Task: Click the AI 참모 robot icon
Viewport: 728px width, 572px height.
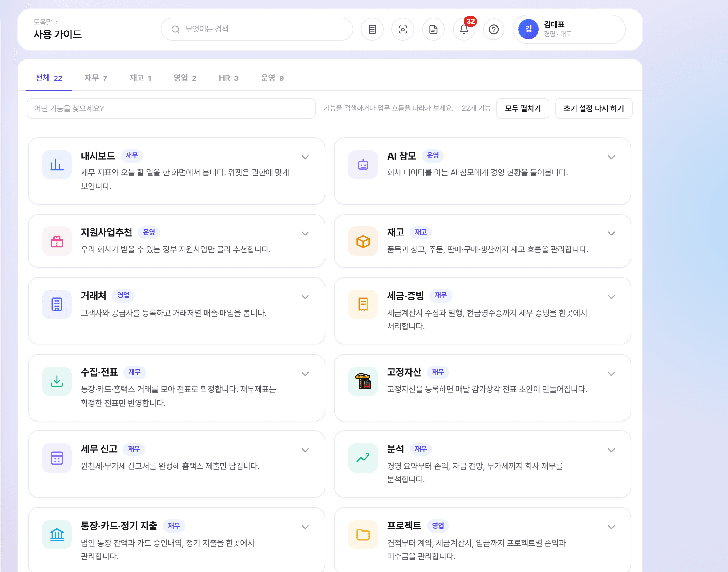Action: [363, 164]
